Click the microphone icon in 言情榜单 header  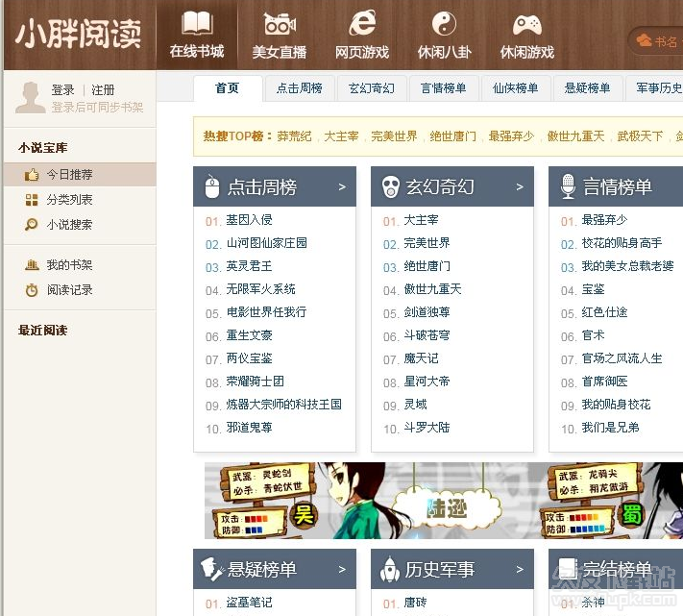click(568, 186)
